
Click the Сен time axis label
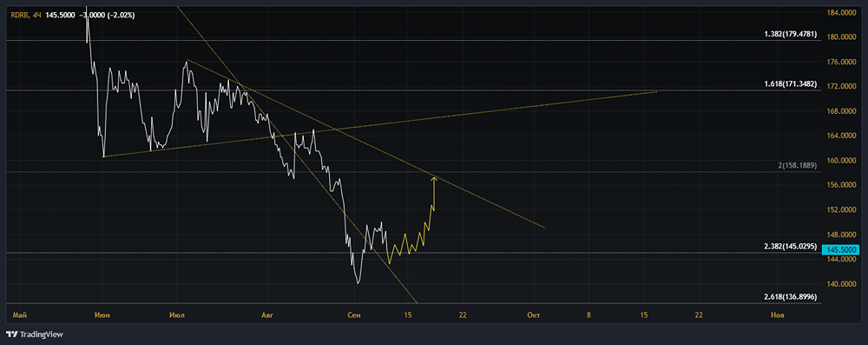click(353, 315)
